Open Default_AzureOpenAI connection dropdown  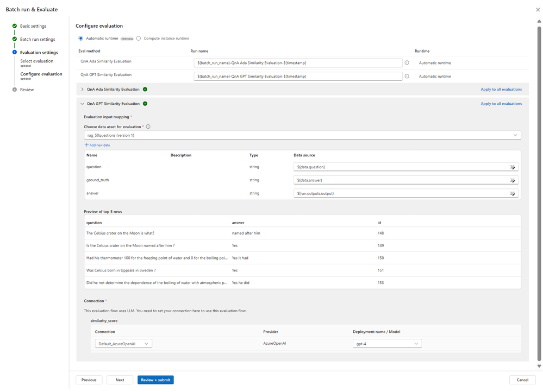pos(123,344)
